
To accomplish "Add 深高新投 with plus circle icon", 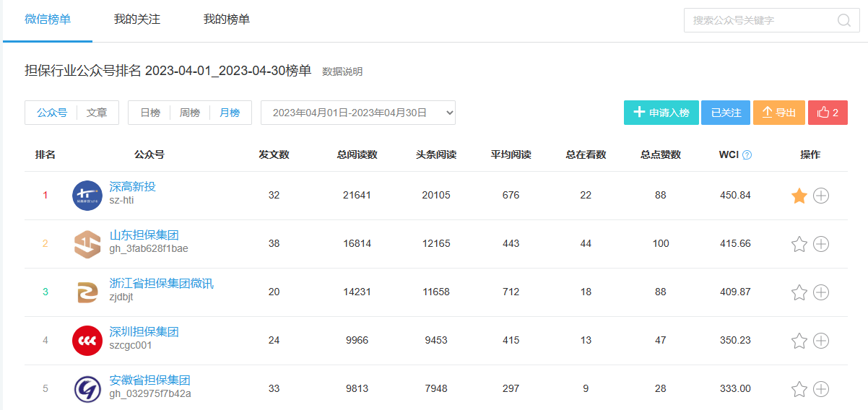I will point(821,196).
